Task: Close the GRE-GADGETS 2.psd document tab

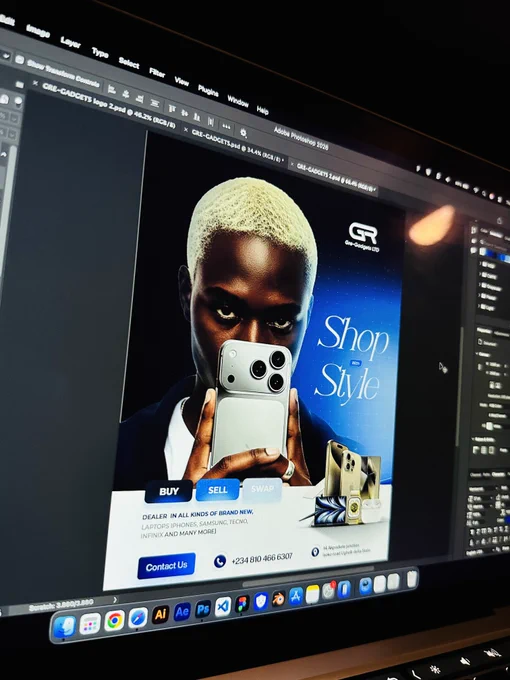Action: coord(291,165)
